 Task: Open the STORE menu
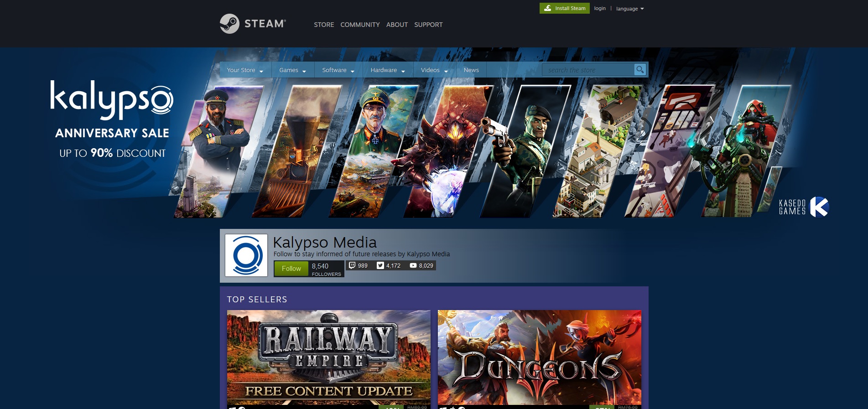point(324,25)
